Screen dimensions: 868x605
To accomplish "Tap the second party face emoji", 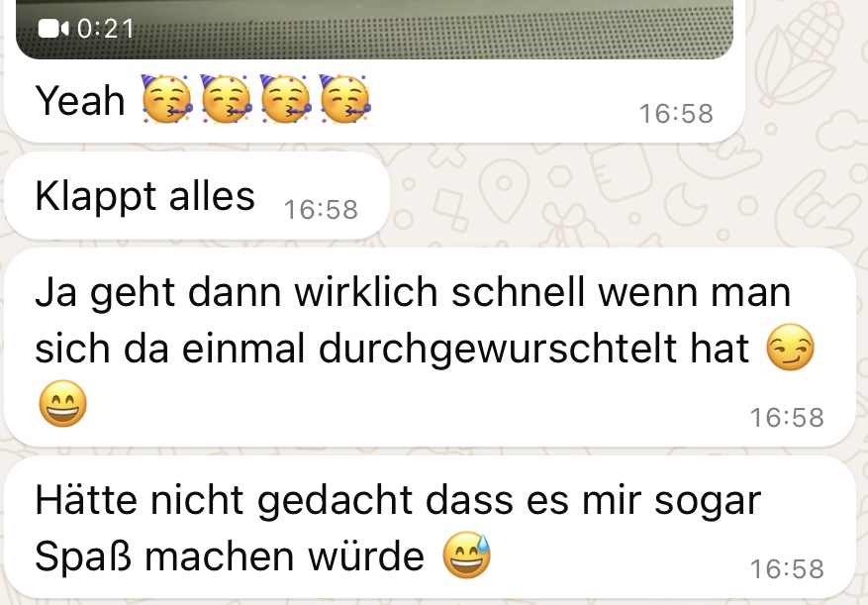I will pos(226,99).
